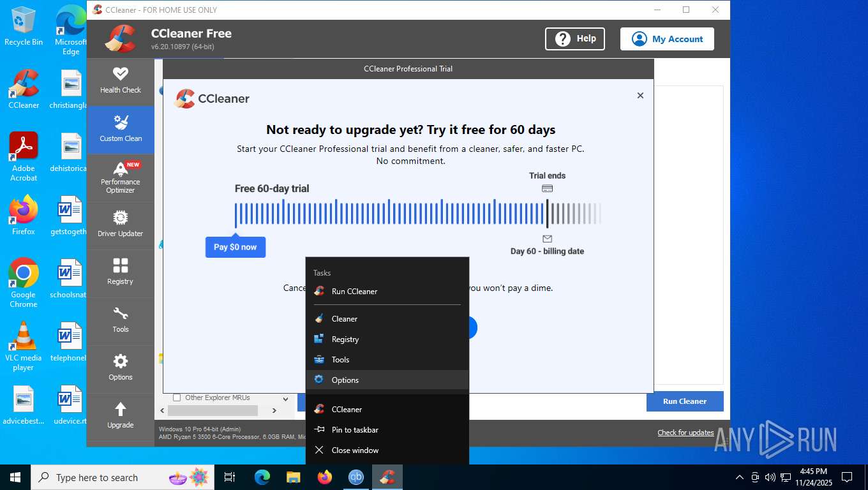Select schoolsnat Word document on desktop
The width and height of the screenshot is (868, 490).
click(x=70, y=278)
